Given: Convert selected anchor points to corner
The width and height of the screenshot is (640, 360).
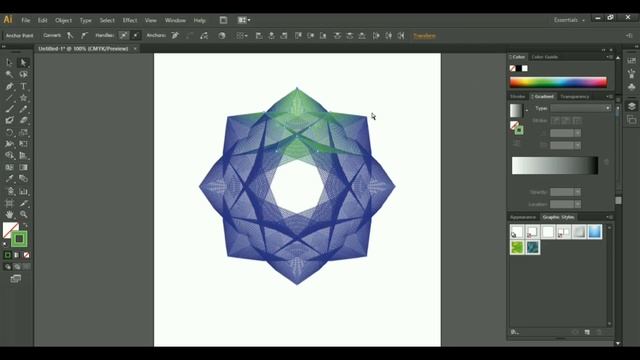Looking at the screenshot, I should 70,36.
